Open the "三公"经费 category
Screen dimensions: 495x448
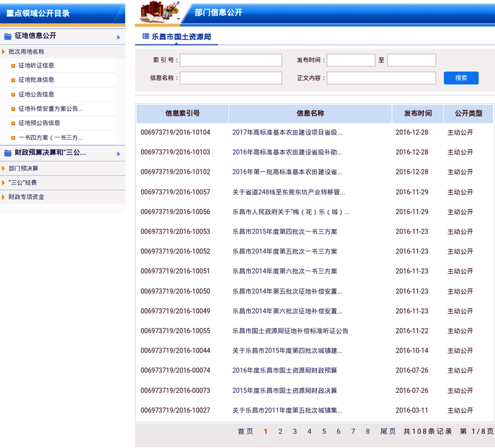pos(22,183)
